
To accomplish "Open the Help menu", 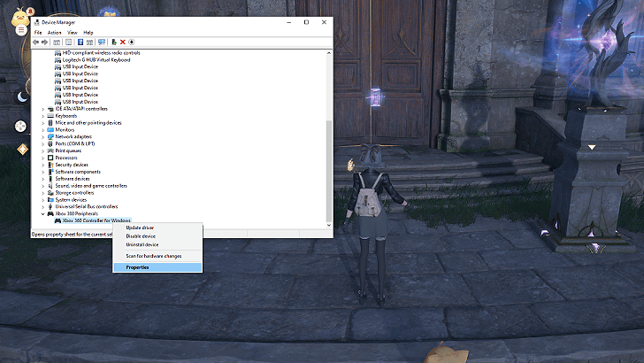I will tap(88, 33).
